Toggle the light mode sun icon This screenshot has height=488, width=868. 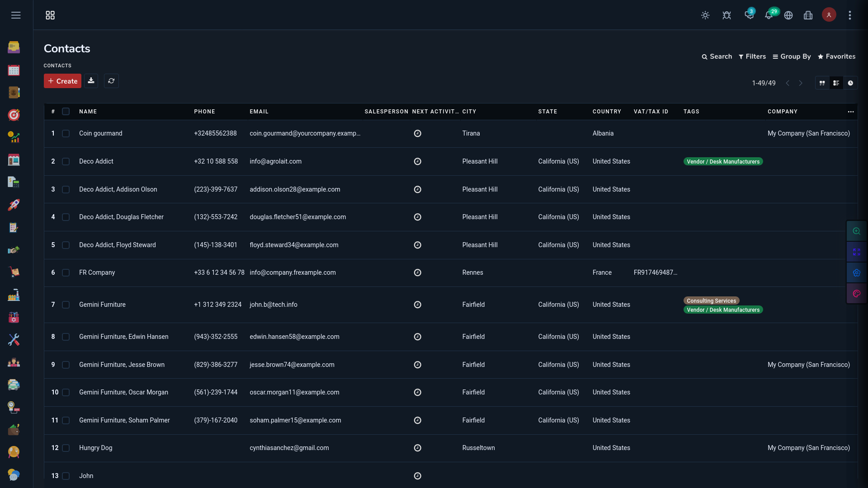pyautogui.click(x=705, y=15)
